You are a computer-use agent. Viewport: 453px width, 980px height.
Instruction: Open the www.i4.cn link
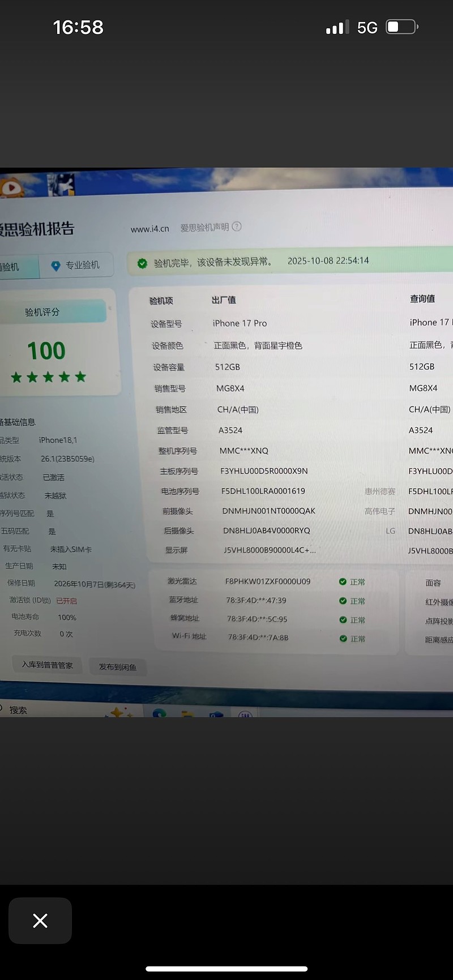point(149,229)
